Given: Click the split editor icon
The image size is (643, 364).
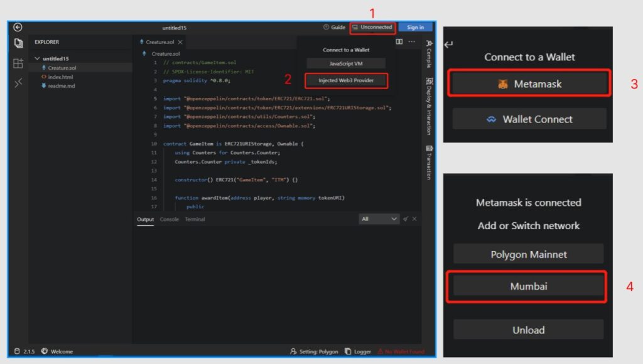Looking at the screenshot, I should coord(399,42).
